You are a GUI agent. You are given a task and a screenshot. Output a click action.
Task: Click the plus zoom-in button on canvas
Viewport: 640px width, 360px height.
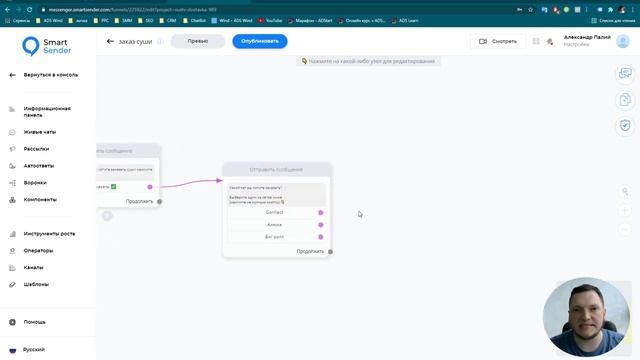(x=625, y=211)
